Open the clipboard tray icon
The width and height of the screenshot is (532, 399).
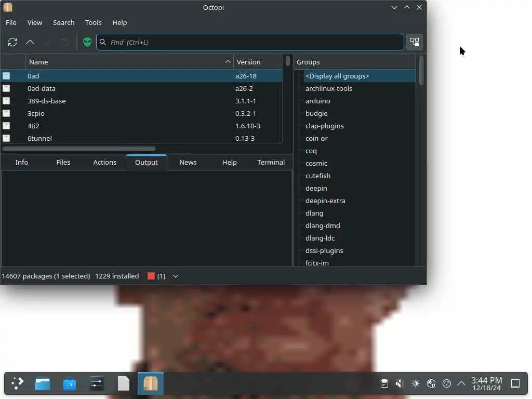pos(384,383)
